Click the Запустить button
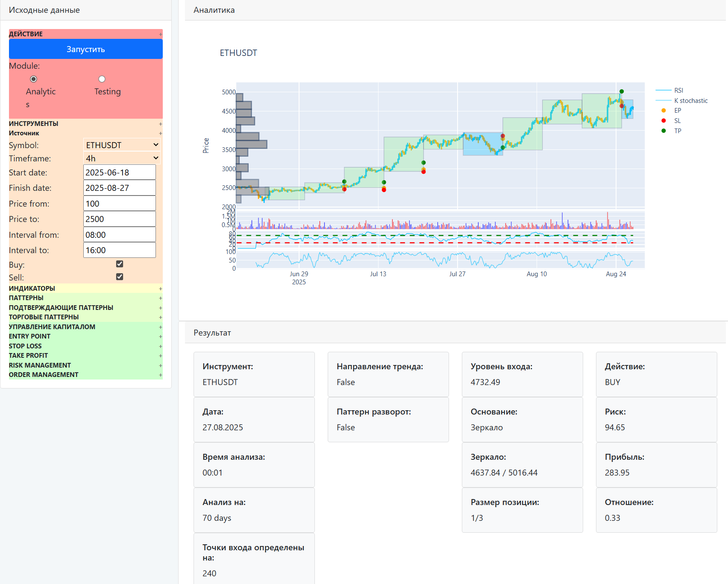This screenshot has height=584, width=728. [x=85, y=49]
